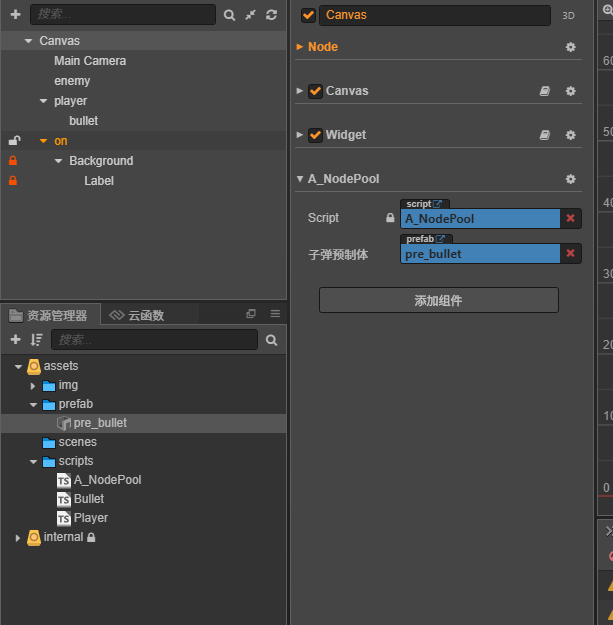Click the add node plus icon in hierarchy
This screenshot has height=625, width=613.
coord(15,15)
